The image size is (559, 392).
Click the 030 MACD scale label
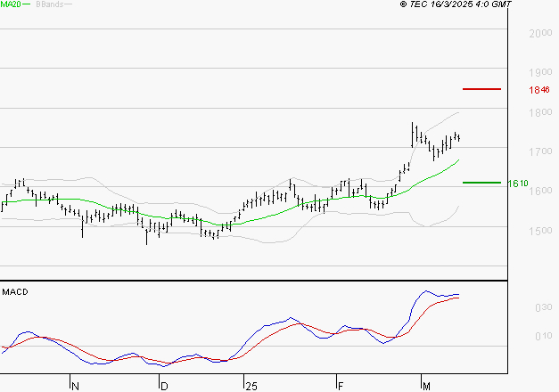tap(544, 307)
